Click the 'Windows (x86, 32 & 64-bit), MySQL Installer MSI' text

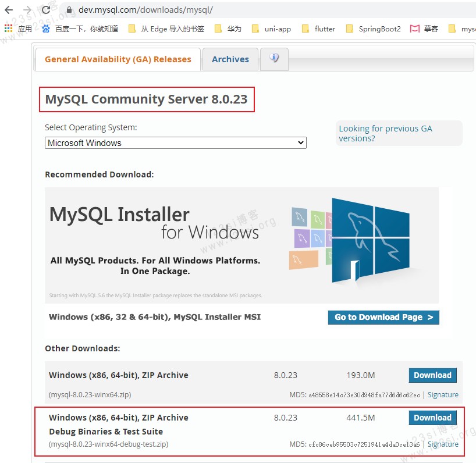point(155,317)
